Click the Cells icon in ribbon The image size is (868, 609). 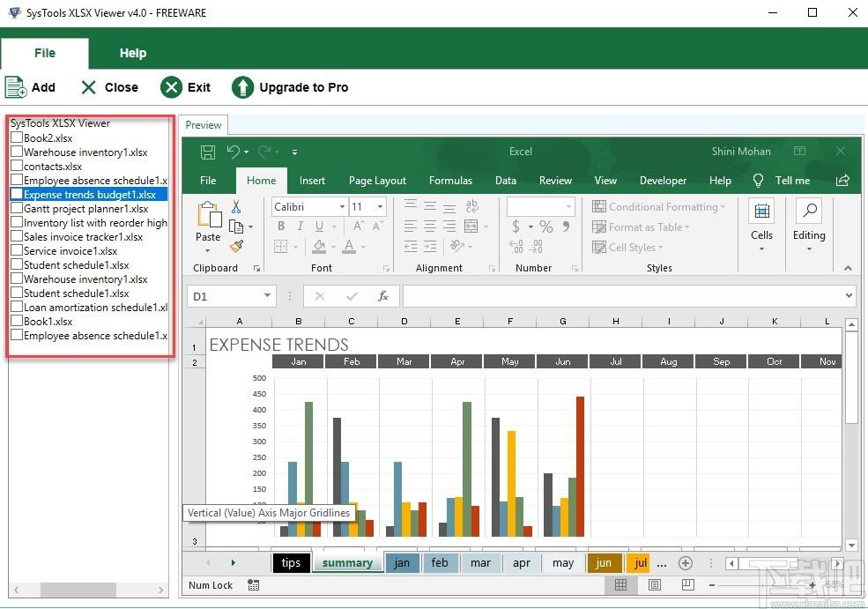761,211
